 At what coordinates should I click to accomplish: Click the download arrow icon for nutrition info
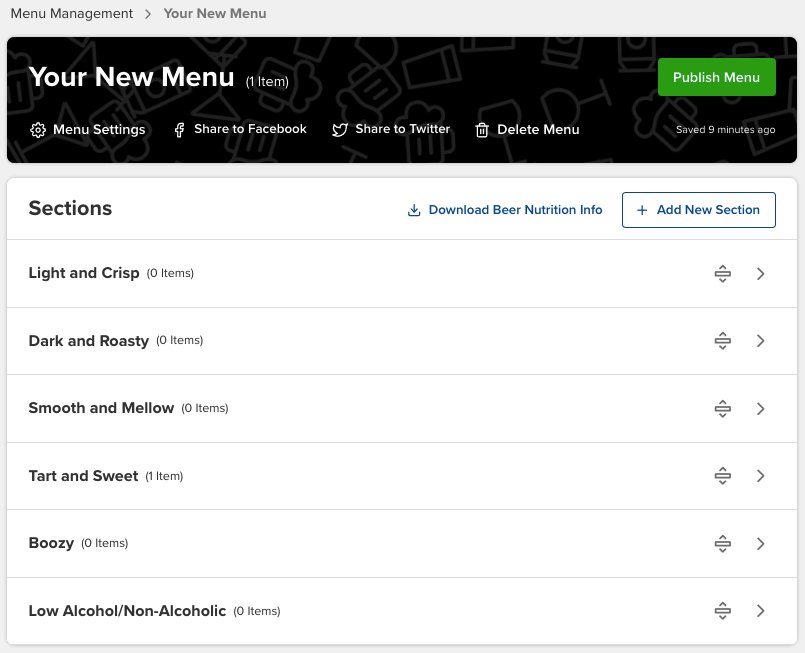[414, 210]
